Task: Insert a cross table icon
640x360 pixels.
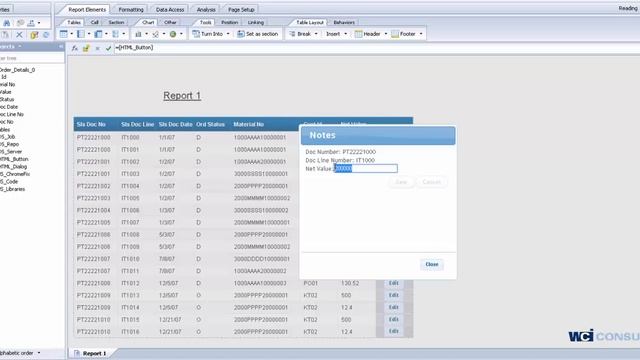Action: (98, 34)
